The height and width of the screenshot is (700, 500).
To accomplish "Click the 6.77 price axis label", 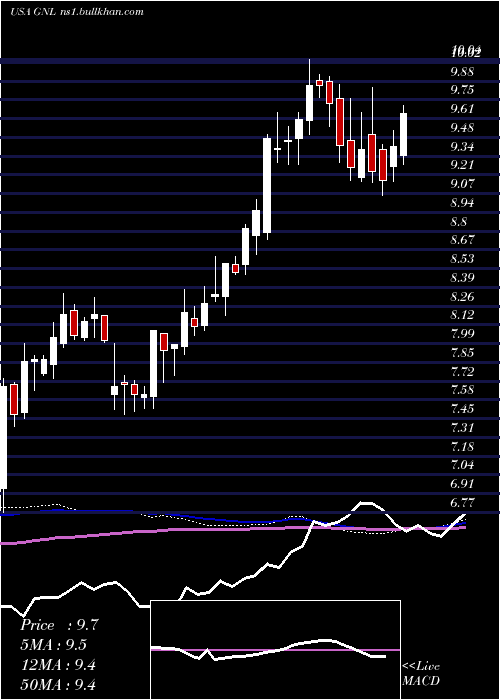I will coord(464,503).
